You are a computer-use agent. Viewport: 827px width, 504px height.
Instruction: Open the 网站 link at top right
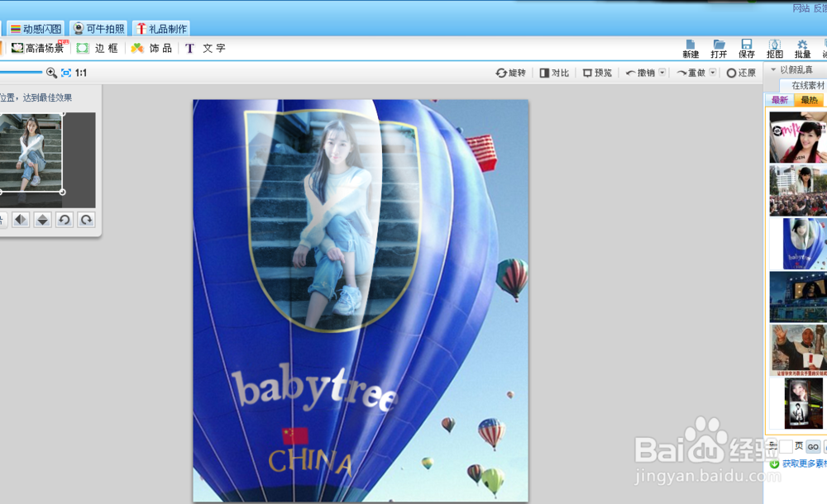(801, 8)
